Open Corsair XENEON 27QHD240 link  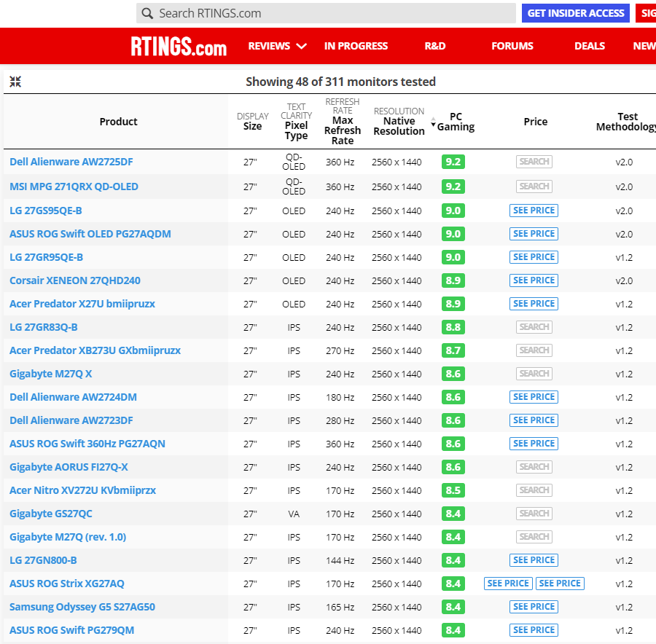75,280
